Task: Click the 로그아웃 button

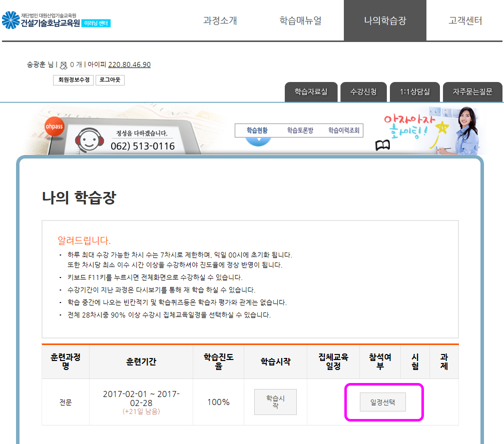Action: (x=110, y=80)
